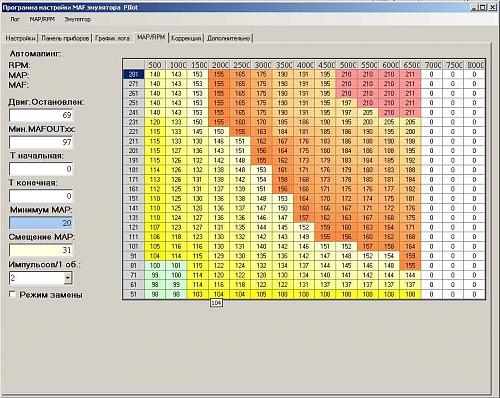Click the highlighted first MAP row header
This screenshot has height=398, width=500.
coord(134,74)
